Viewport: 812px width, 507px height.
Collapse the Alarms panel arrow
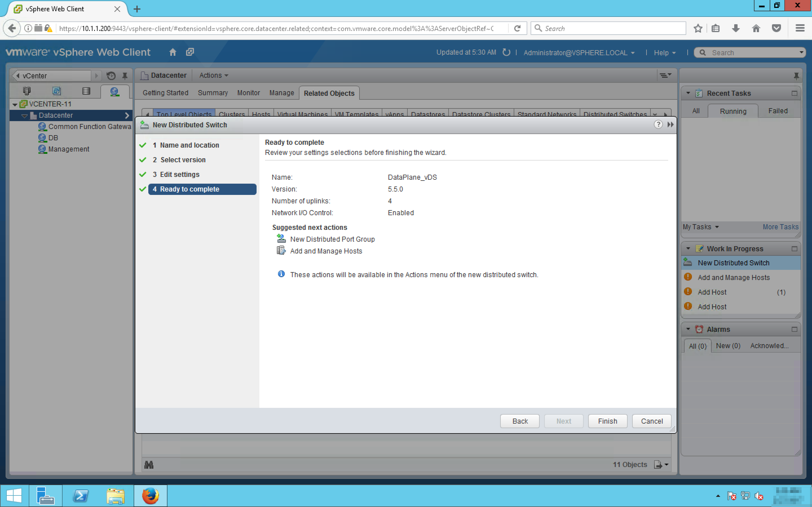click(x=688, y=329)
